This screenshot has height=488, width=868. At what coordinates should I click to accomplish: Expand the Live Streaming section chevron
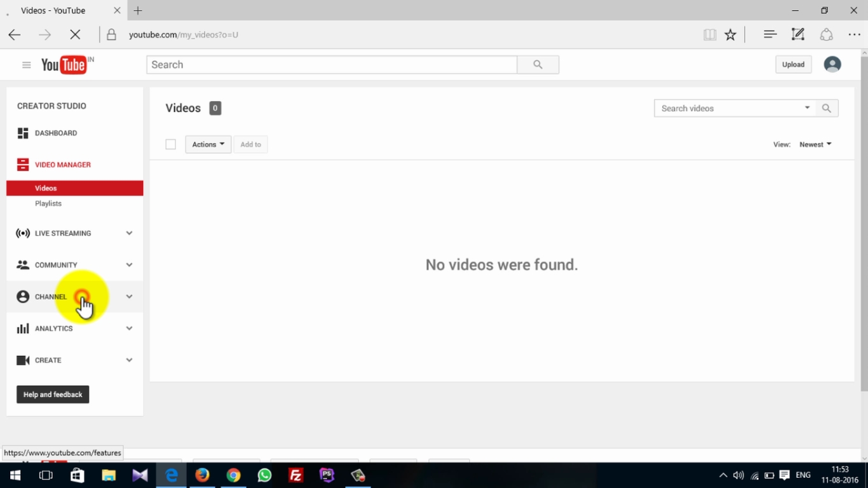point(129,233)
